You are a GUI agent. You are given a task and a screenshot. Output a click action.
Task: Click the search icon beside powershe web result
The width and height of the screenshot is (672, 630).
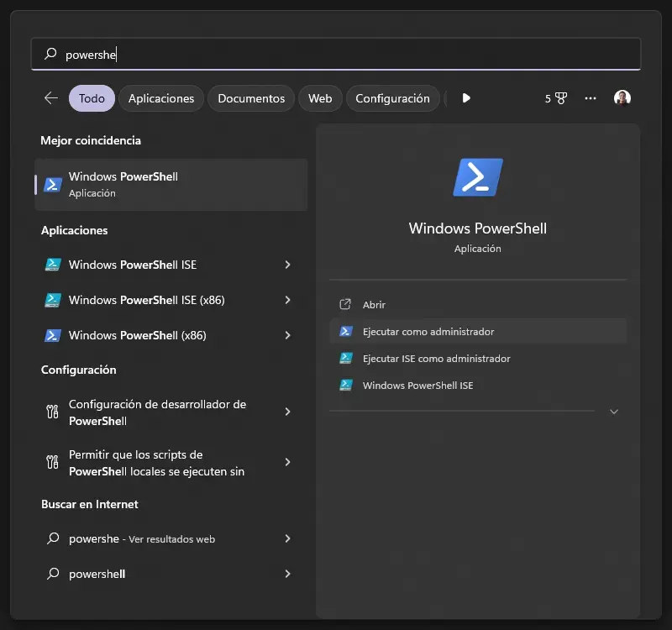[x=53, y=538]
